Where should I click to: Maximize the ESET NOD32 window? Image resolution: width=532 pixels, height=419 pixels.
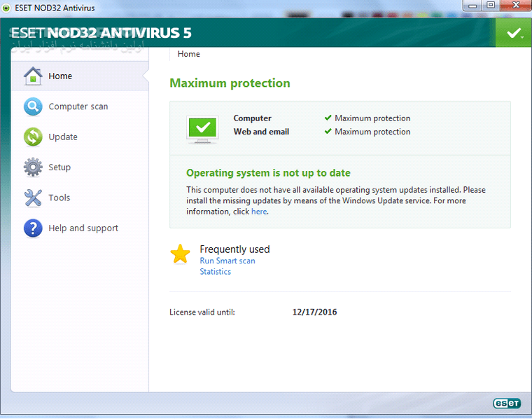point(491,6)
